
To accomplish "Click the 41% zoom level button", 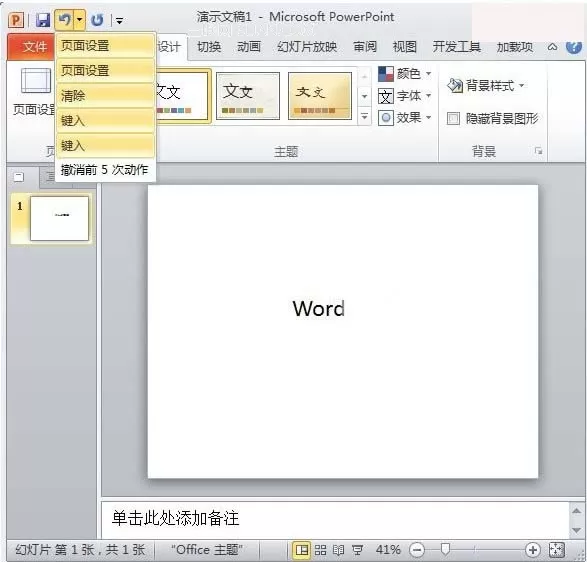I will coord(388,550).
